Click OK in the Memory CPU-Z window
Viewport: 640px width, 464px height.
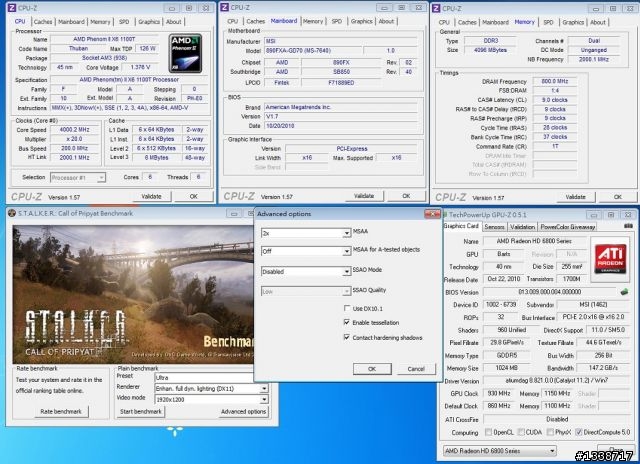pyautogui.click(x=618, y=197)
